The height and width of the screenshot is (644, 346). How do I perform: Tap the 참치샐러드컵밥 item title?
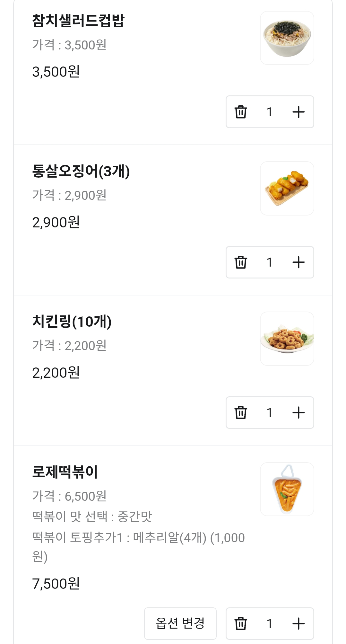point(78,21)
